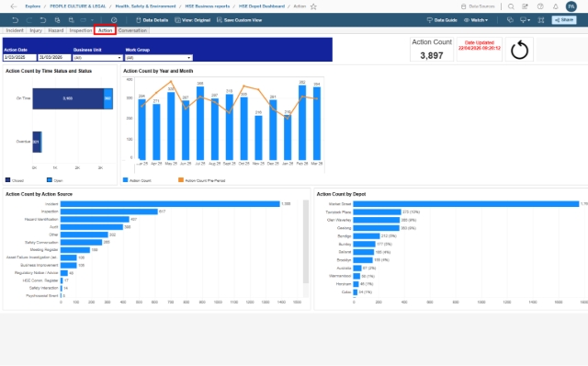Screen dimensions: 588x366
Task: Select the Bendigo depot bar
Action: tap(367, 236)
